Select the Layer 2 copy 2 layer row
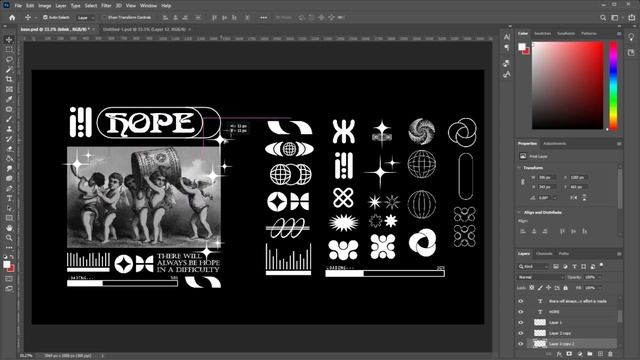The width and height of the screenshot is (640, 360). click(x=571, y=344)
